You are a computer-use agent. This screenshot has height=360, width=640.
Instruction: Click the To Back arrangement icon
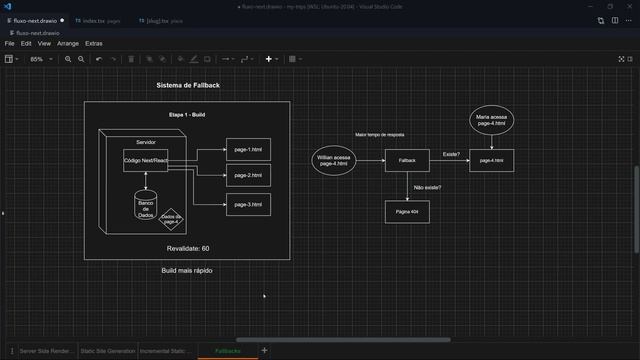point(162,59)
